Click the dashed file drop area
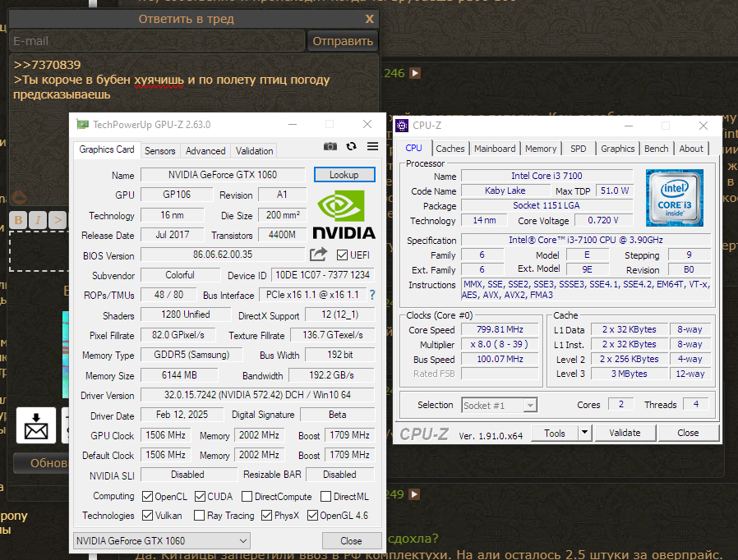This screenshot has height=560, width=738. click(39, 250)
